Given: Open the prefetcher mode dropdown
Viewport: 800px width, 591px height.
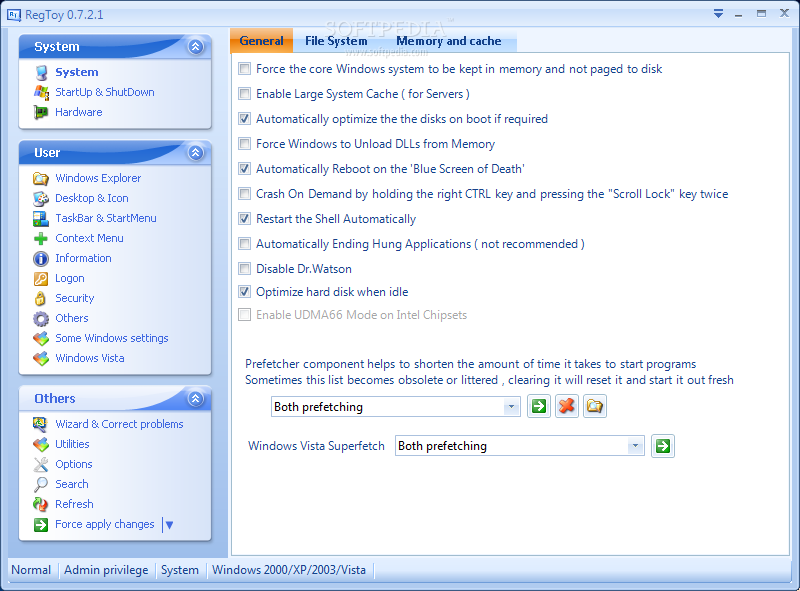Looking at the screenshot, I should (x=511, y=407).
